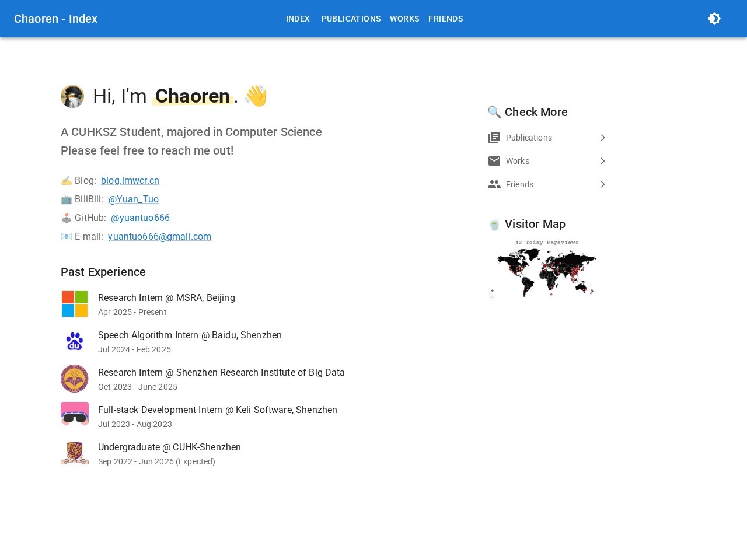Expand the Friends chevron arrow
Screen dimensions: 747x560
click(603, 184)
